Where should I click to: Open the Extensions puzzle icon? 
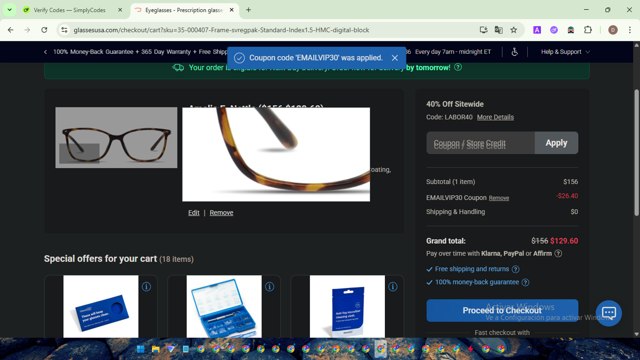pyautogui.click(x=588, y=30)
